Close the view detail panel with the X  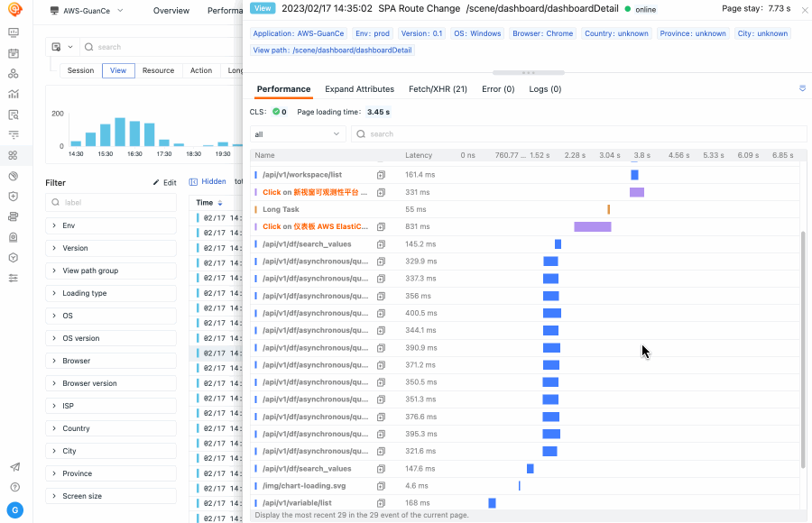pyautogui.click(x=806, y=10)
